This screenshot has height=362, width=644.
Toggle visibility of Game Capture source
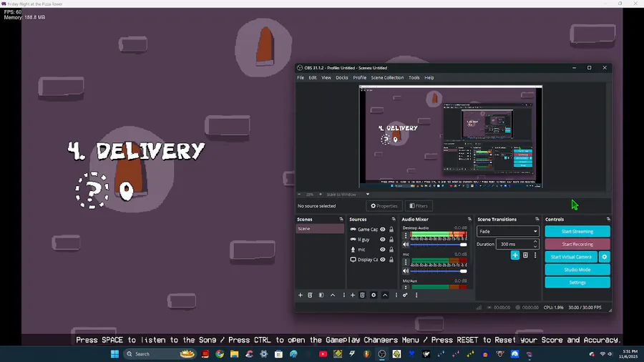pos(382,230)
